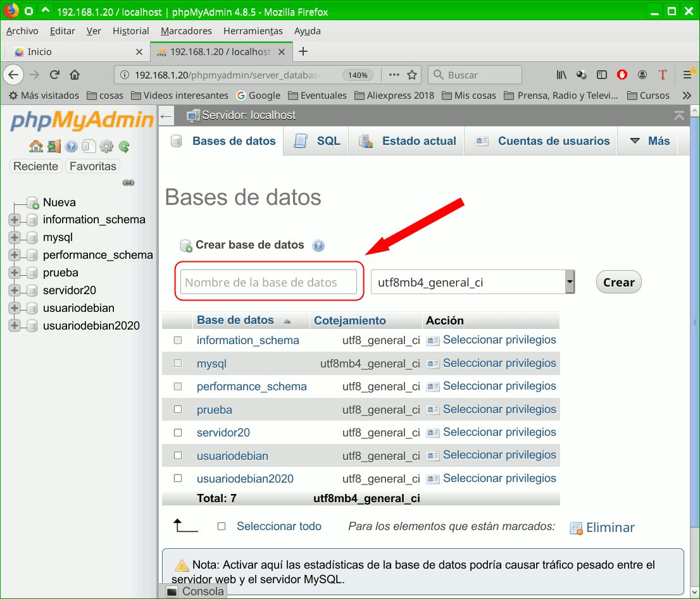700x599 pixels.
Task: Open Firefox hamburger menu
Action: tap(688, 75)
